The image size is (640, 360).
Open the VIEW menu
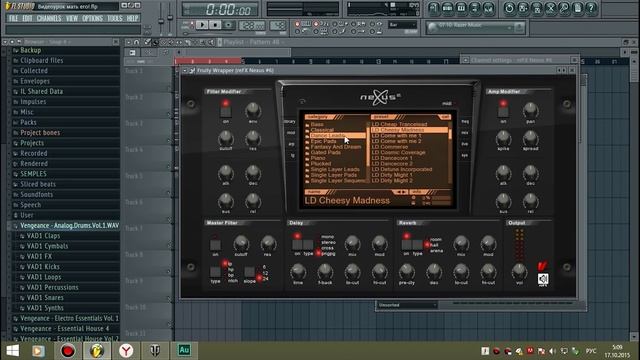click(72, 18)
